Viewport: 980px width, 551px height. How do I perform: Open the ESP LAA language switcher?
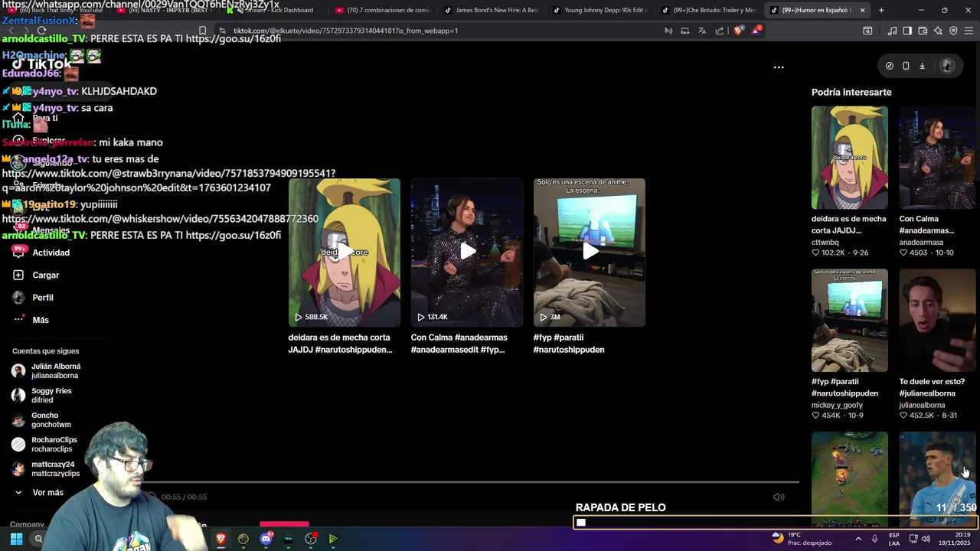tap(894, 539)
